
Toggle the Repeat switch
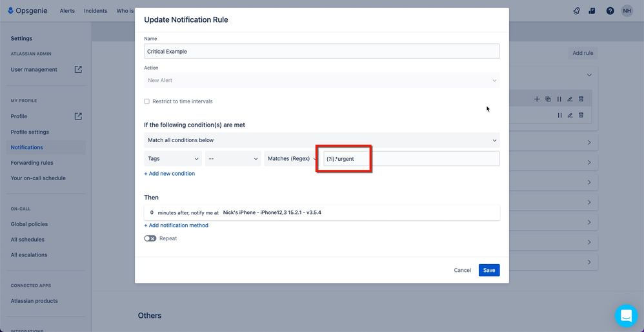[x=150, y=238]
